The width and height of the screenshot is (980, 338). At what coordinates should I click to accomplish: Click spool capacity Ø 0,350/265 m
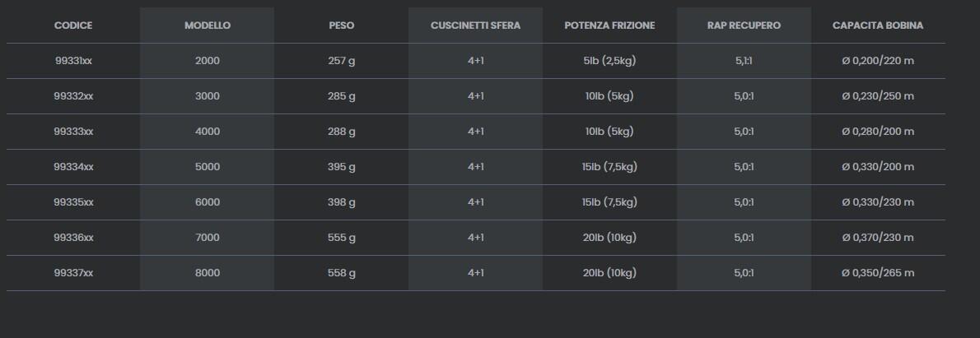878,273
